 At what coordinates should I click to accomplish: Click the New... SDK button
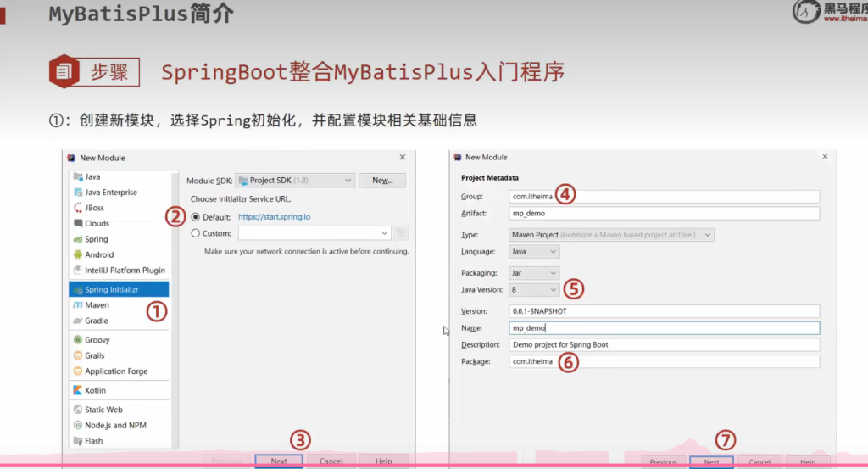381,181
